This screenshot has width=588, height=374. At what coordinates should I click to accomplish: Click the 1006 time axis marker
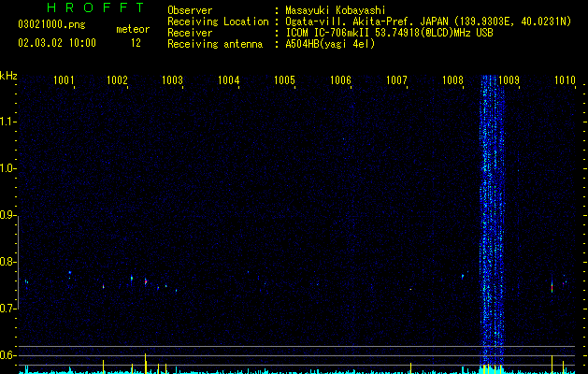(340, 79)
